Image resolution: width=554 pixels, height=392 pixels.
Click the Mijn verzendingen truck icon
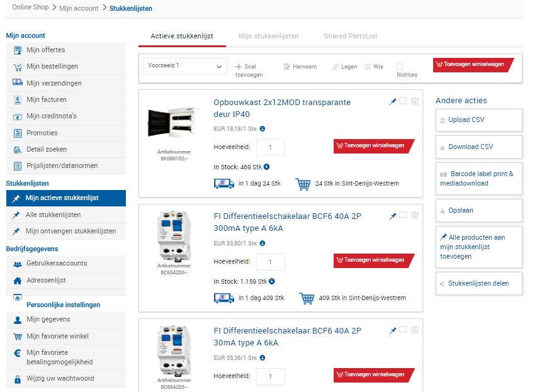coord(18,82)
